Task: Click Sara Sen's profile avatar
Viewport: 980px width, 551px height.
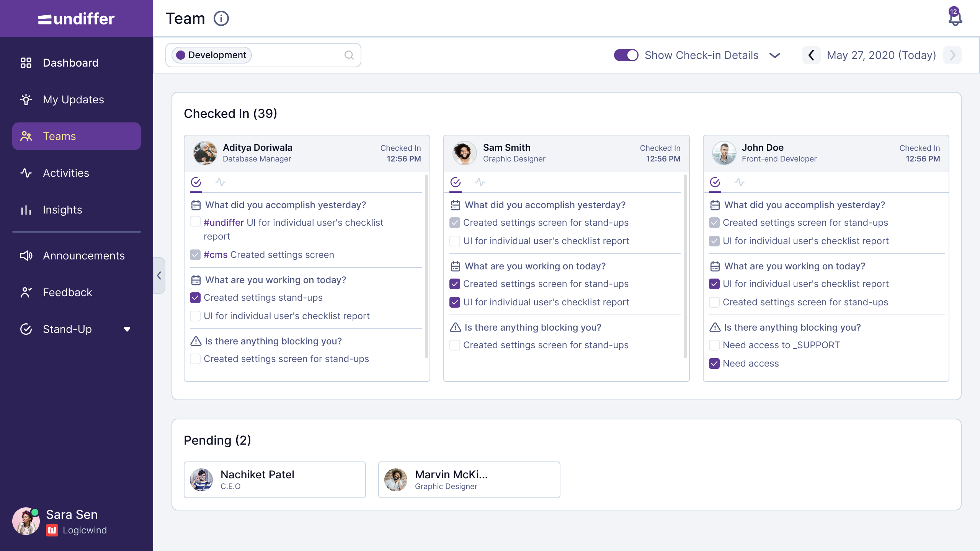Action: [x=26, y=521]
